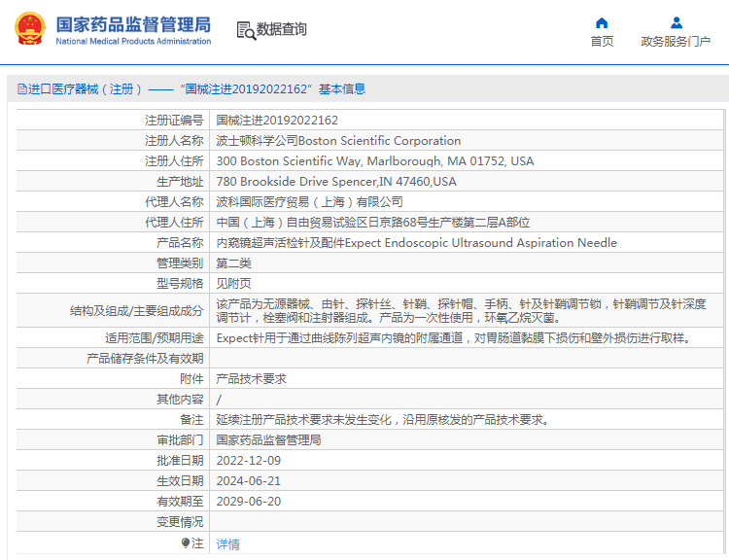Click the 审批部门 row label

tap(181, 440)
